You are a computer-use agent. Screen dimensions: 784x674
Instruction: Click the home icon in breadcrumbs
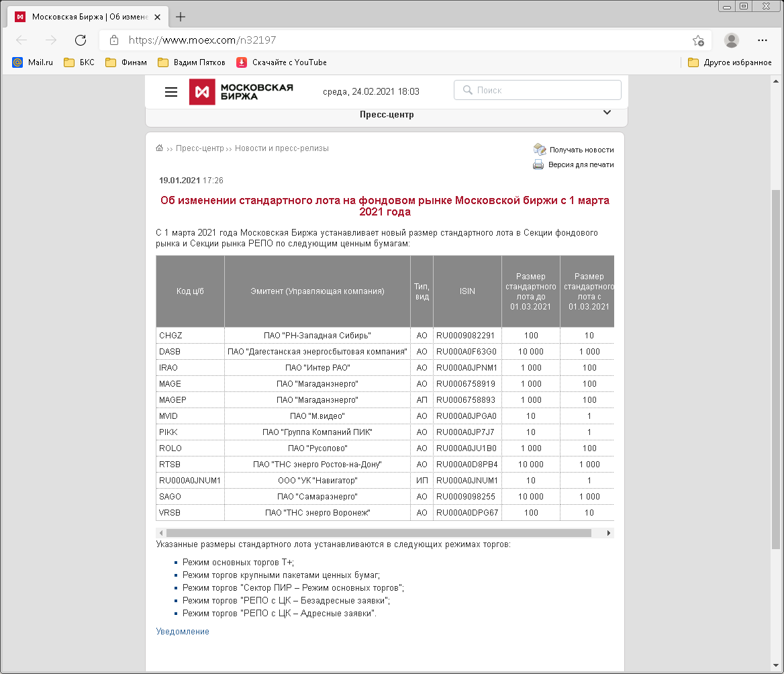point(160,148)
